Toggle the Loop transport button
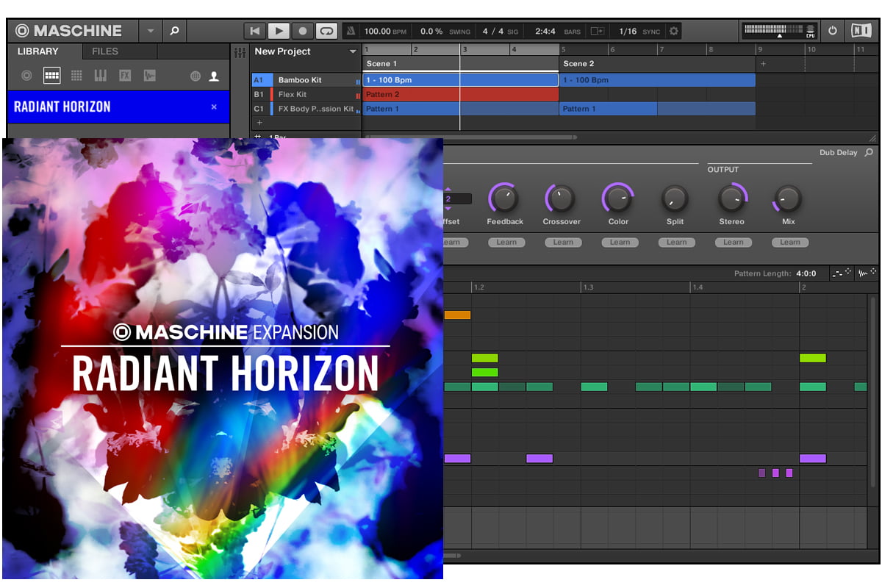882x588 pixels. point(326,31)
